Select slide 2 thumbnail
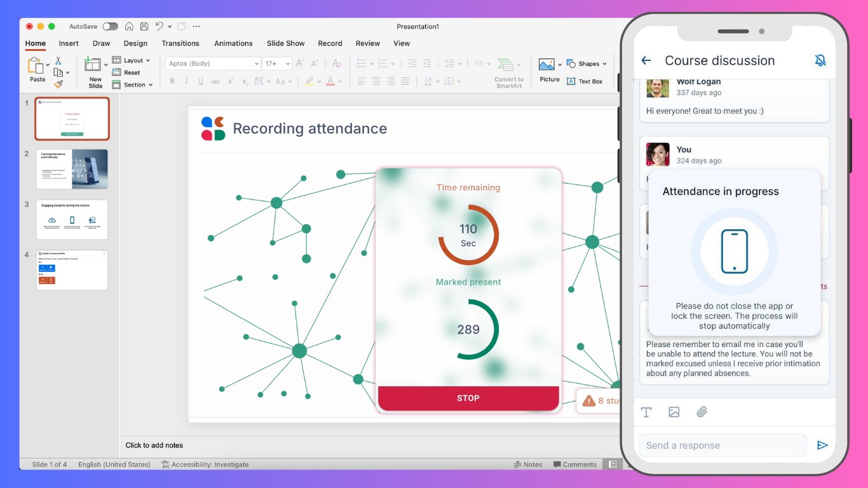This screenshot has width=868, height=488. pyautogui.click(x=72, y=169)
